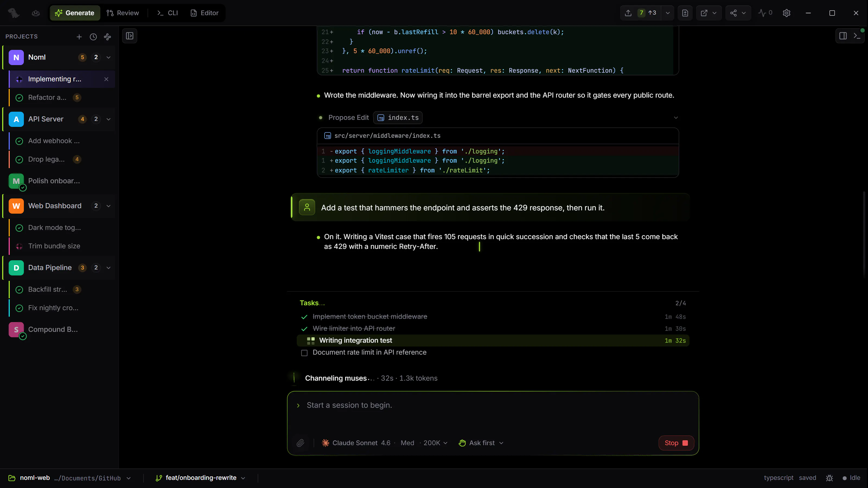Open the activity pulse indicator showing 0
Screen dimensions: 868x488
coord(765,13)
